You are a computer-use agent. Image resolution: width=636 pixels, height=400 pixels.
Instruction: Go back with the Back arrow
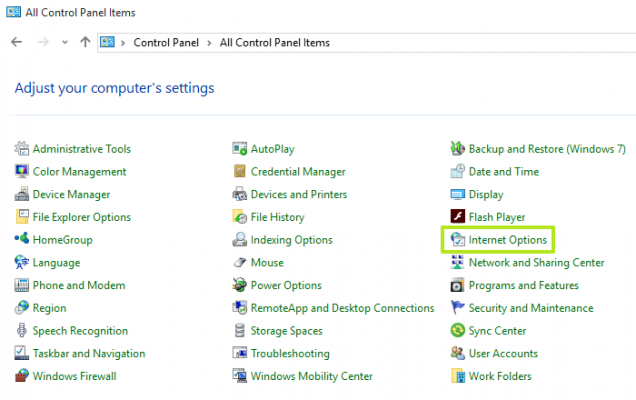(x=16, y=43)
